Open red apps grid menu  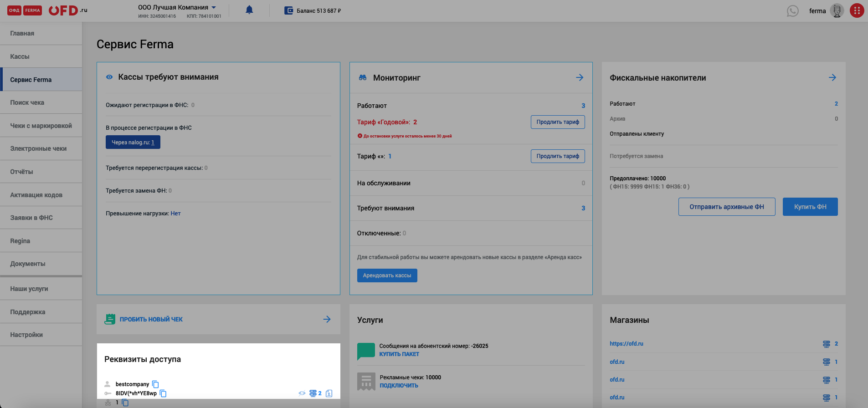857,11
